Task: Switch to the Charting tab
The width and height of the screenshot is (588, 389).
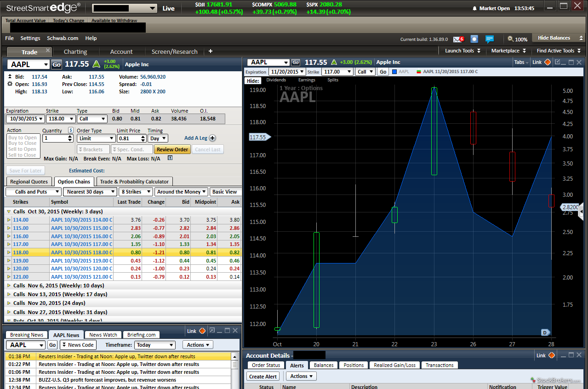Action: [x=75, y=51]
